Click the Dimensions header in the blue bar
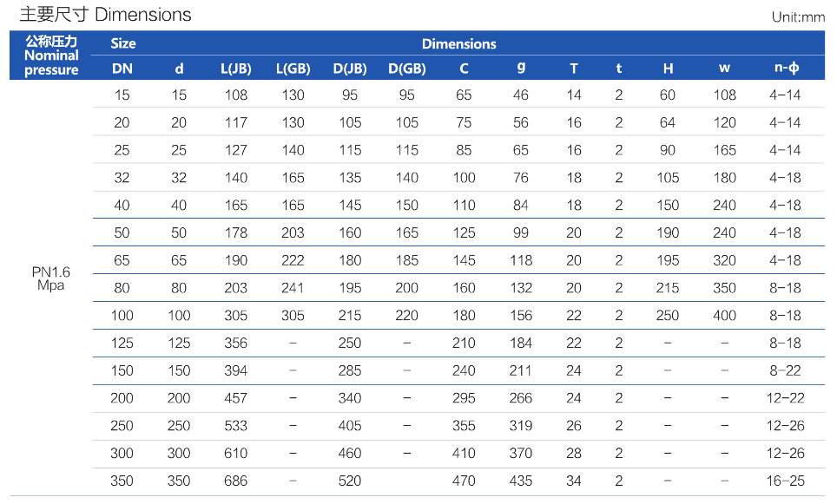 click(x=459, y=43)
